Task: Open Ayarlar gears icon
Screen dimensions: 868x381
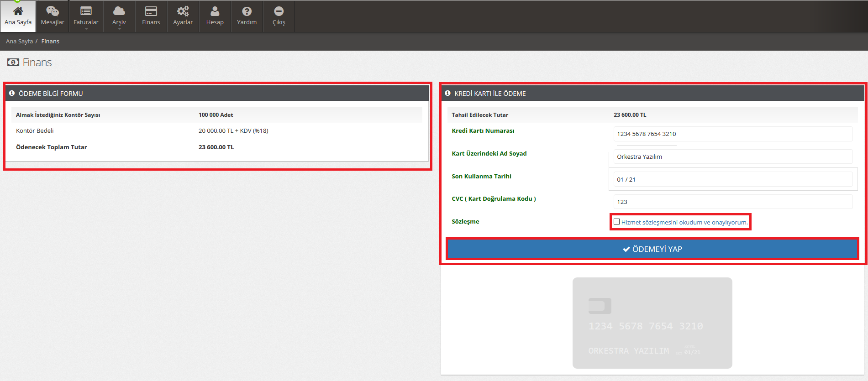Action: (183, 11)
